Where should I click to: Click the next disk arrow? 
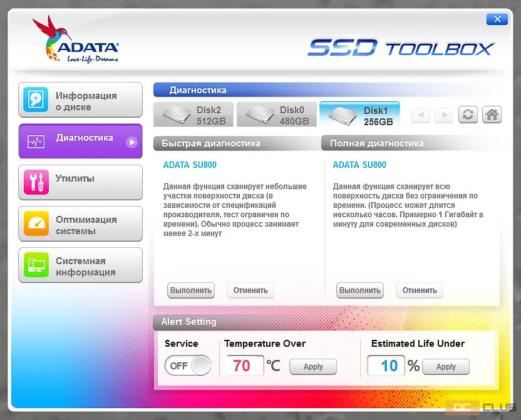coord(444,115)
